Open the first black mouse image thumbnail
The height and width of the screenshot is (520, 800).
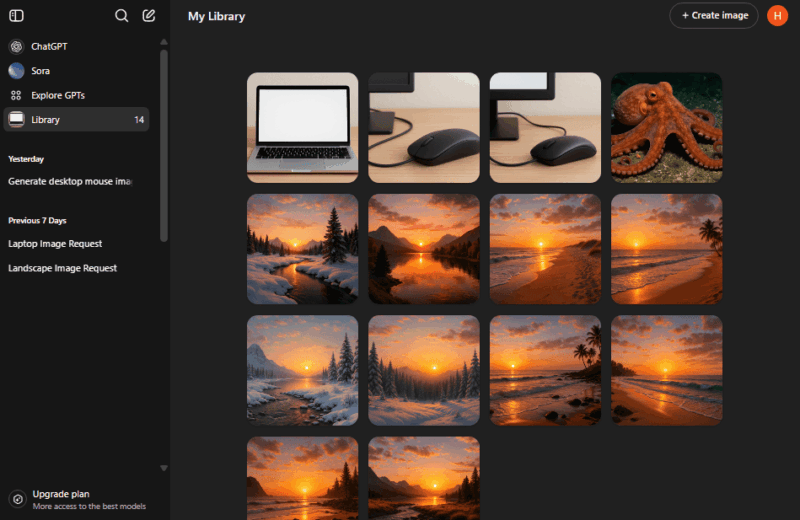(424, 128)
